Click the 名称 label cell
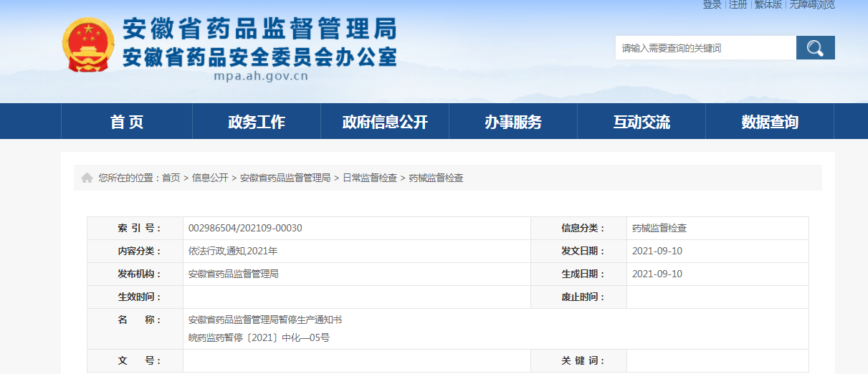 click(135, 329)
